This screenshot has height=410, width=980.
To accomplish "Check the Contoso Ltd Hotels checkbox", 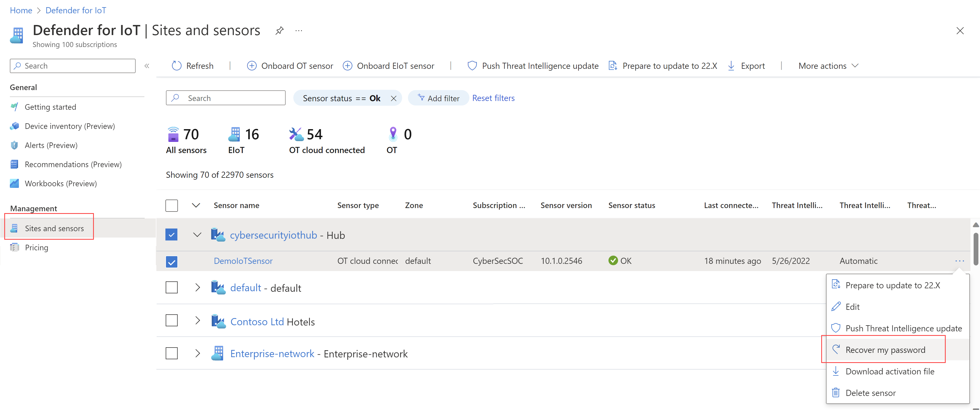I will pos(172,320).
